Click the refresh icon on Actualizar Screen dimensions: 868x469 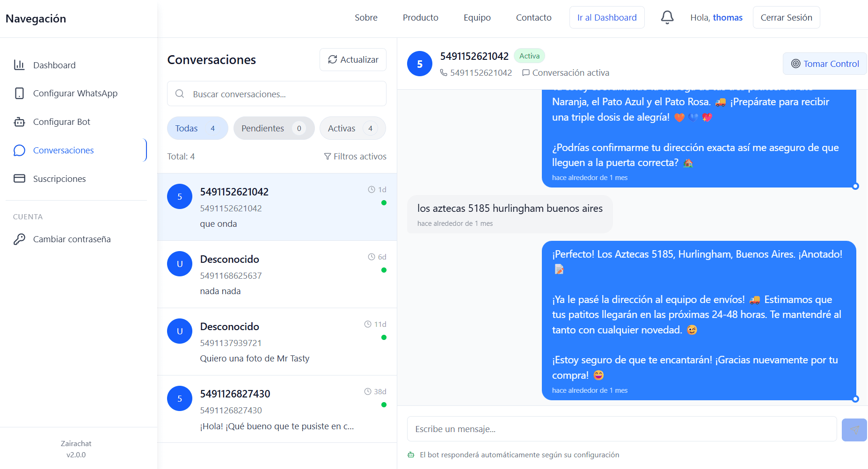[333, 59]
